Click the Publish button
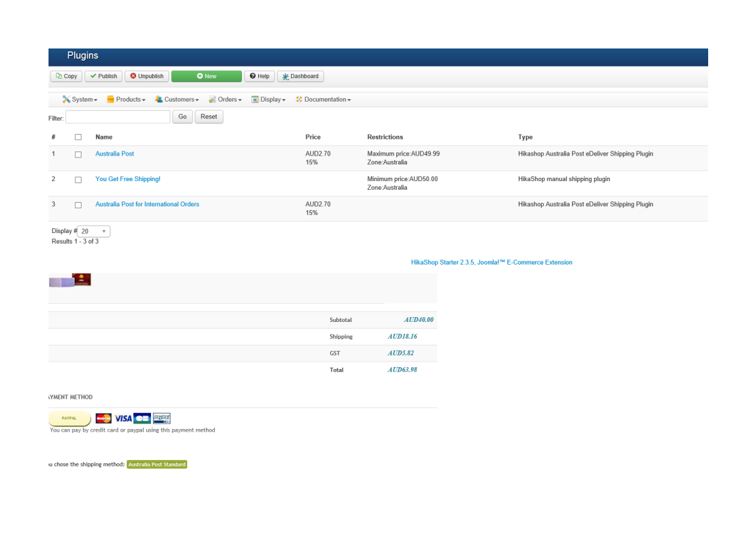The image size is (756, 534). [103, 76]
